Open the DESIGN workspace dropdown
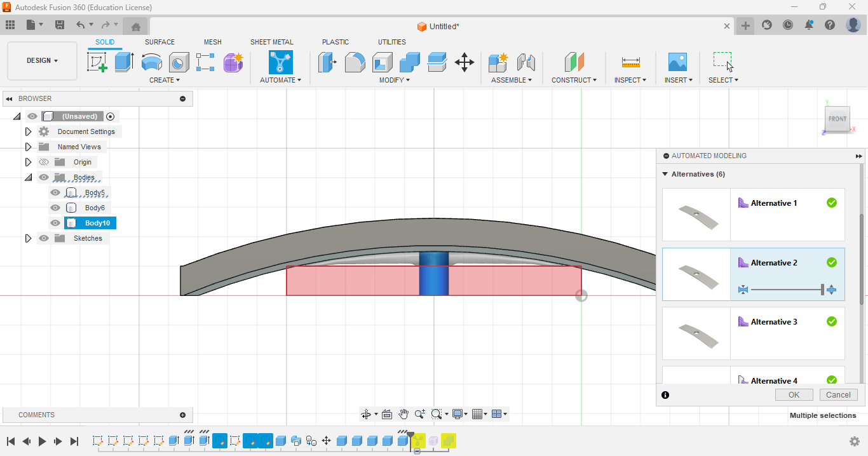 point(42,61)
